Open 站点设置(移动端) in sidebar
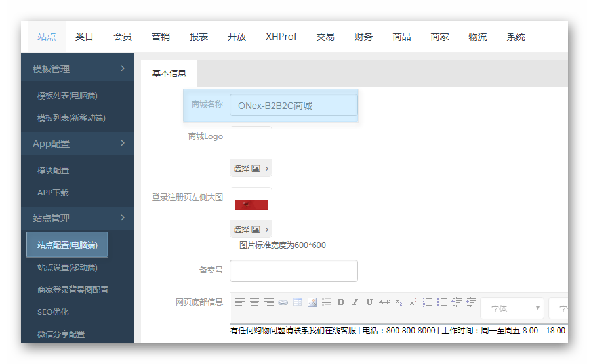This screenshot has width=589, height=364. [68, 268]
